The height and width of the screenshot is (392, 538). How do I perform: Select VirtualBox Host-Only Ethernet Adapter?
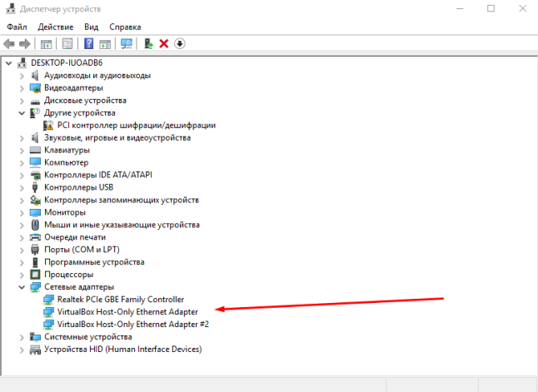127,312
